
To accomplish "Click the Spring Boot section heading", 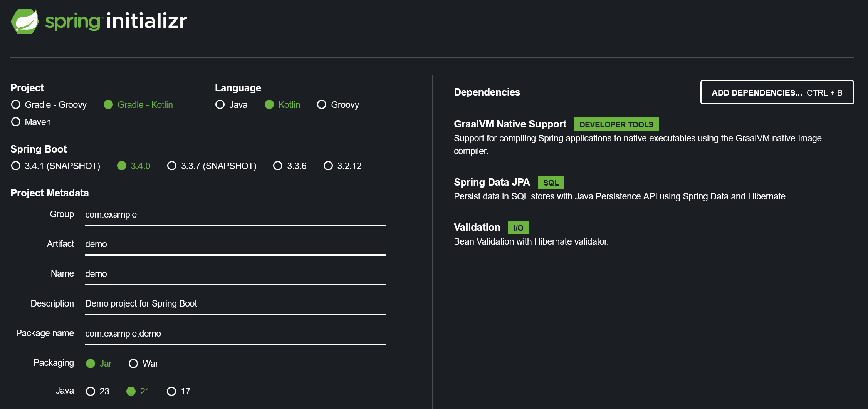I will [x=39, y=149].
